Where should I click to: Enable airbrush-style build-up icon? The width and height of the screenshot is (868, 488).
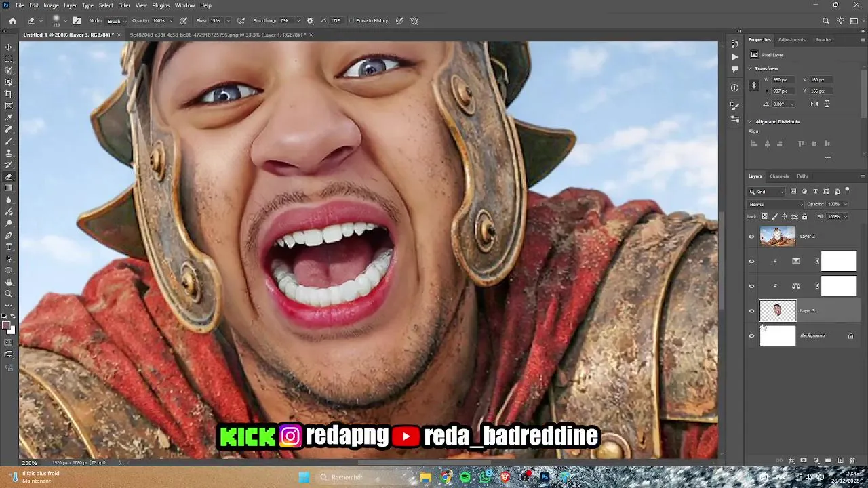pyautogui.click(x=240, y=21)
